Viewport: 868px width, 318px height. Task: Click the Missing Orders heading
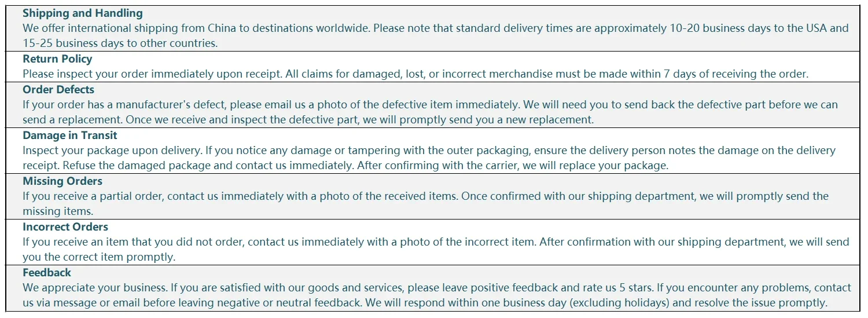(62, 181)
